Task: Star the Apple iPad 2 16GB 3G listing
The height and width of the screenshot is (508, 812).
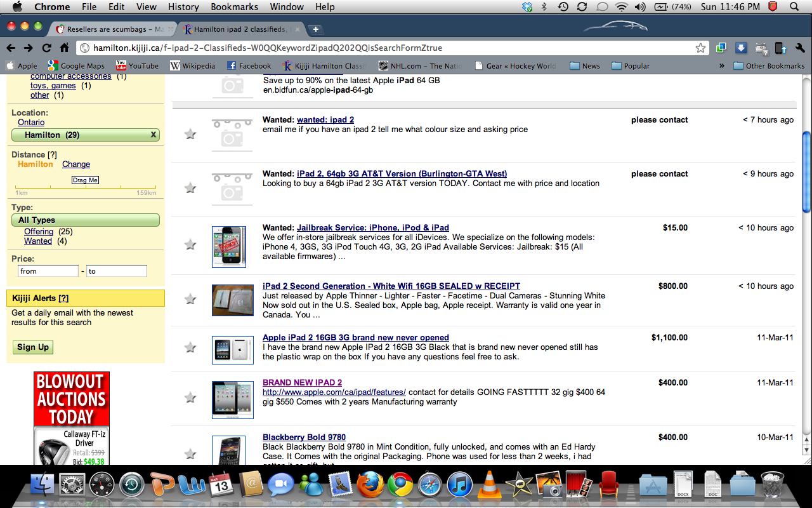Action: point(190,347)
